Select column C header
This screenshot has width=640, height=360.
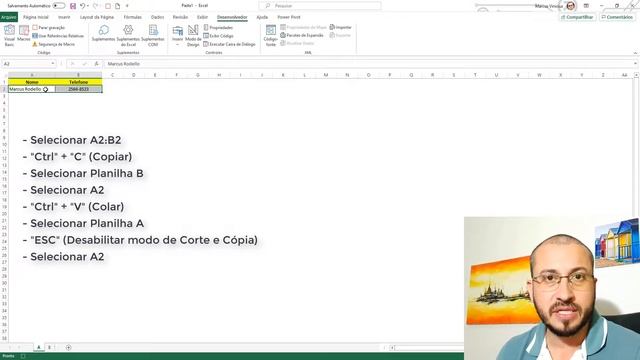(x=112, y=75)
